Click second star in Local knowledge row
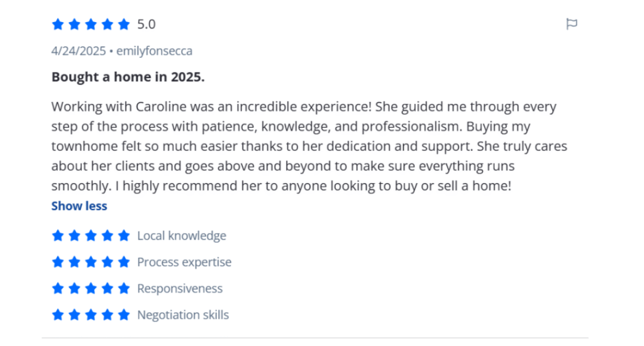The height and width of the screenshot is (346, 644). pyautogui.click(x=74, y=236)
